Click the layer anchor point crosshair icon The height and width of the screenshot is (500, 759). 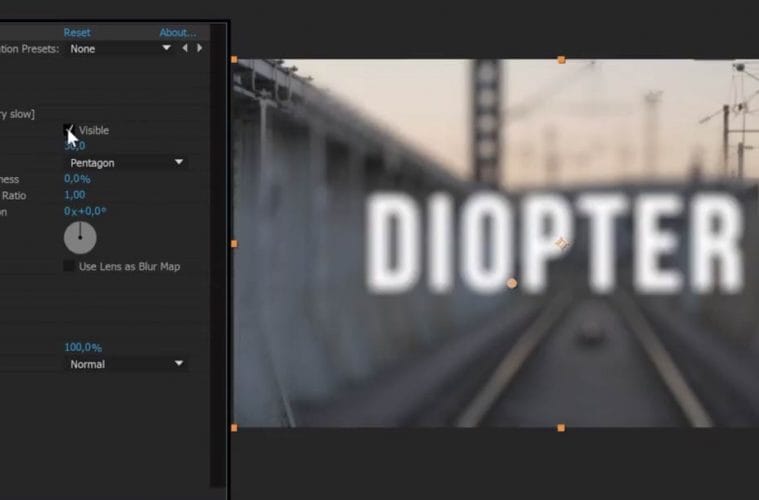pos(562,243)
